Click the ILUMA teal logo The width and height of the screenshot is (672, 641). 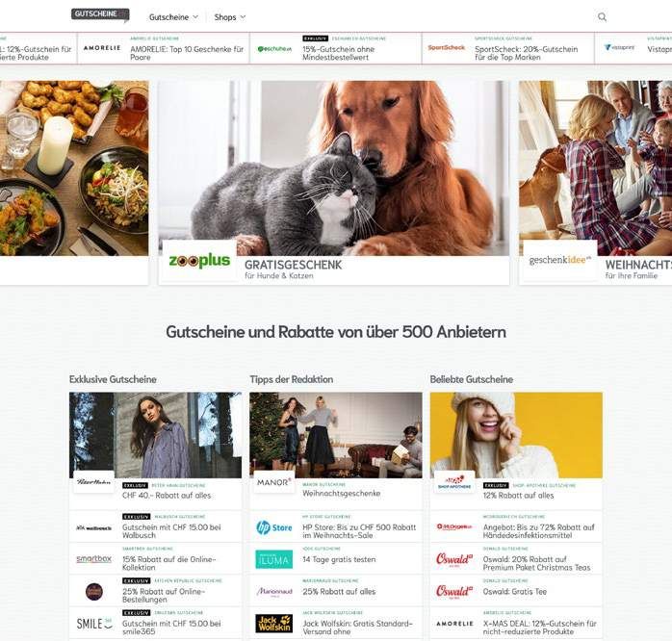(x=274, y=559)
